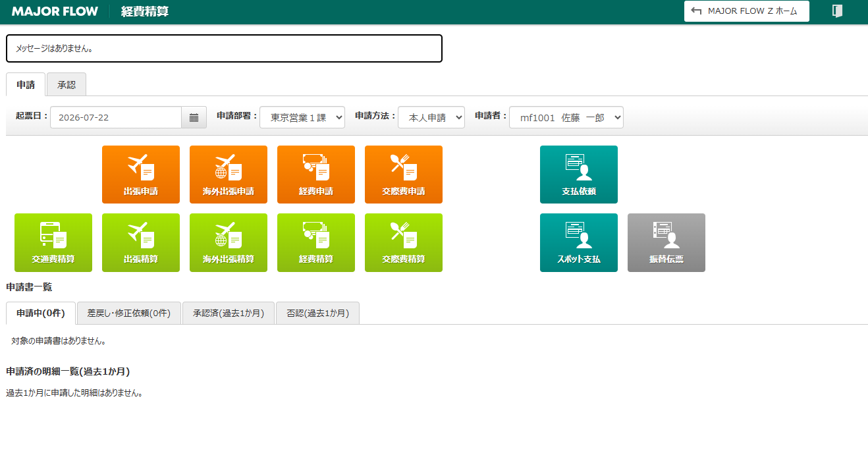
Task: Open the 海外出張精算 green tile
Action: click(x=229, y=242)
